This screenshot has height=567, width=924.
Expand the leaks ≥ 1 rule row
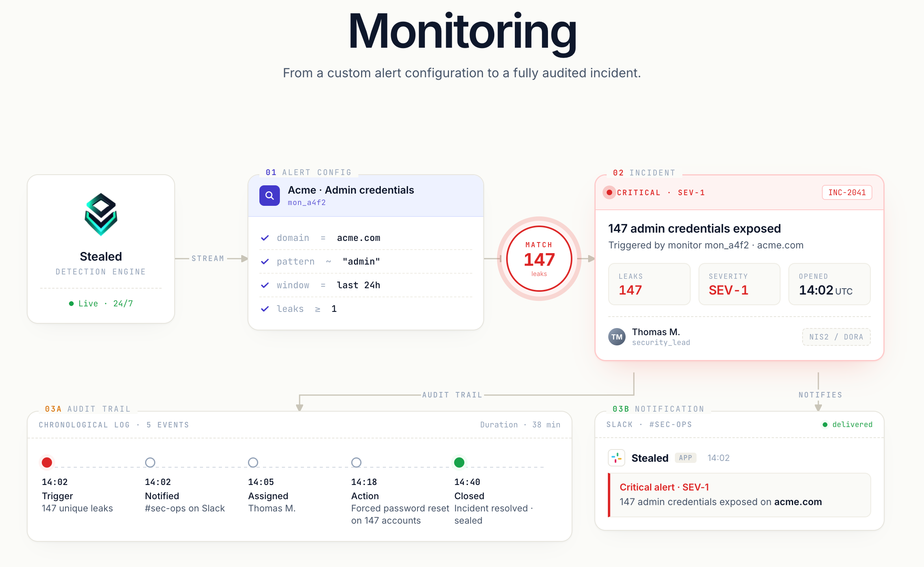(x=265, y=309)
